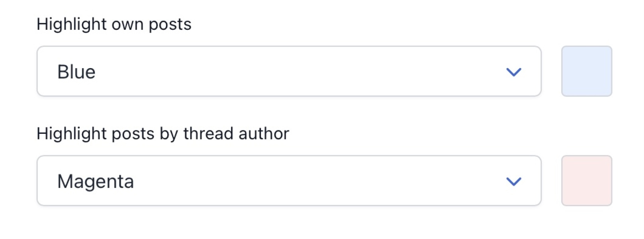Image resolution: width=644 pixels, height=239 pixels.
Task: Expand the color list showing Blue
Action: tap(289, 71)
